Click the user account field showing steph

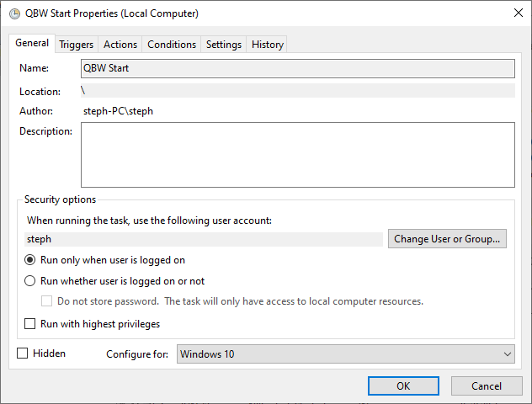point(203,239)
